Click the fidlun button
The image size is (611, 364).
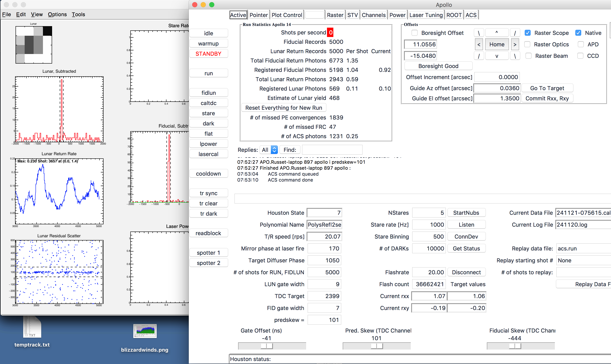[208, 93]
